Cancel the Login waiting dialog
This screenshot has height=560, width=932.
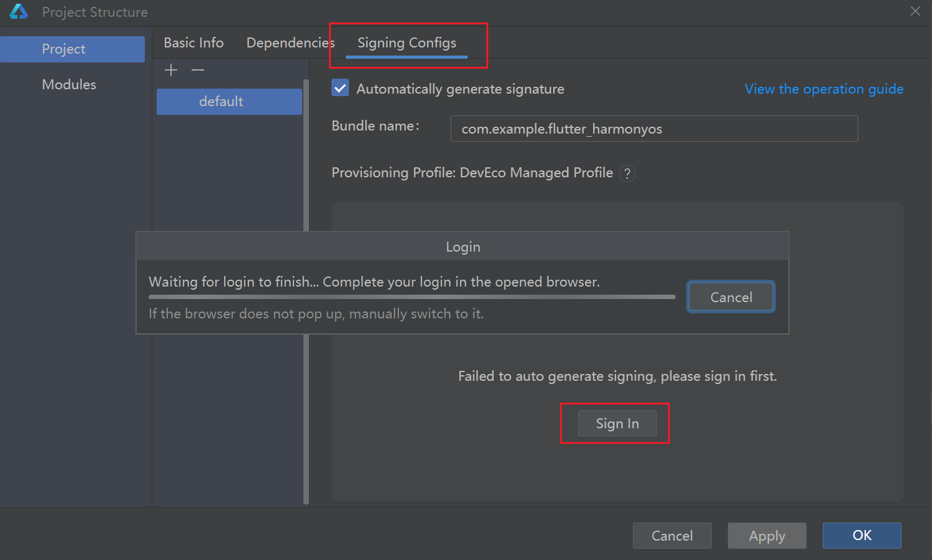click(x=730, y=297)
